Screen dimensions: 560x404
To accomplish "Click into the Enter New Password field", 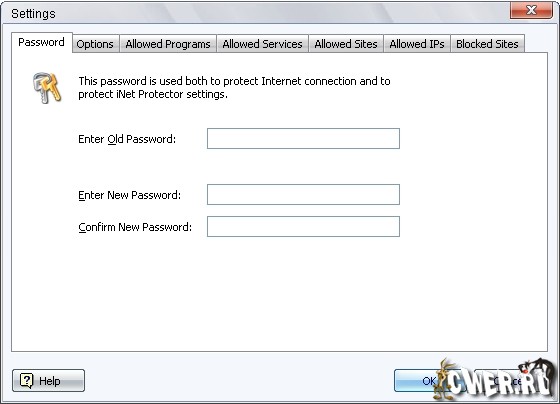I will [303, 195].
